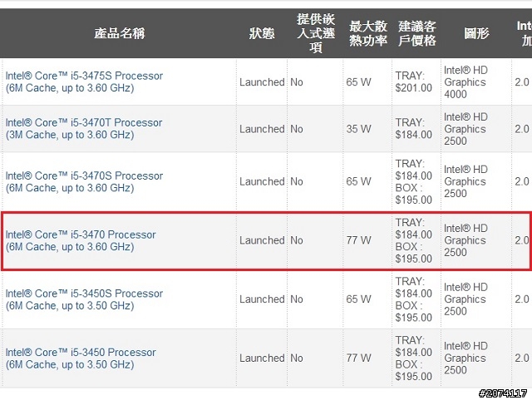Screen dimensions: 532x400
Task: Open the Intel Core i5-3450 Processor link
Action: 81,358
